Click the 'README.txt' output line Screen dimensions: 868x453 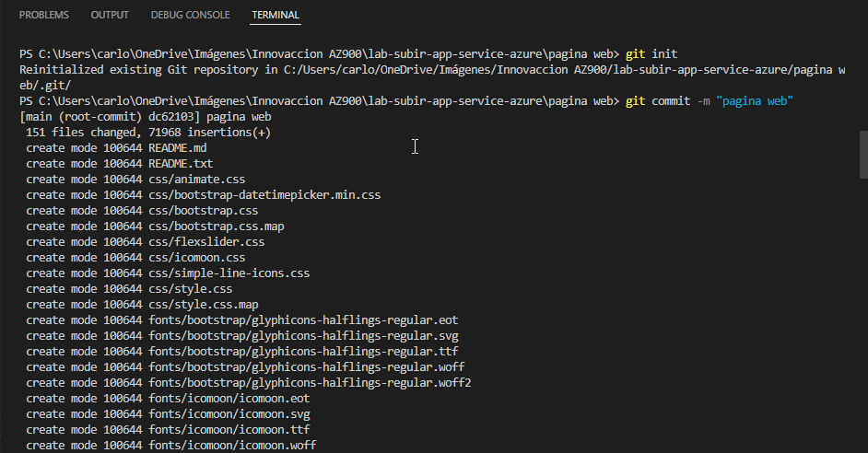pyautogui.click(x=120, y=164)
